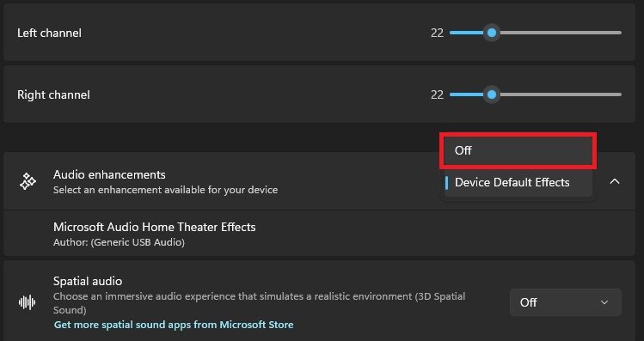Select Microsoft Audio Home Theater Effects entry
This screenshot has width=644, height=341.
(319, 234)
